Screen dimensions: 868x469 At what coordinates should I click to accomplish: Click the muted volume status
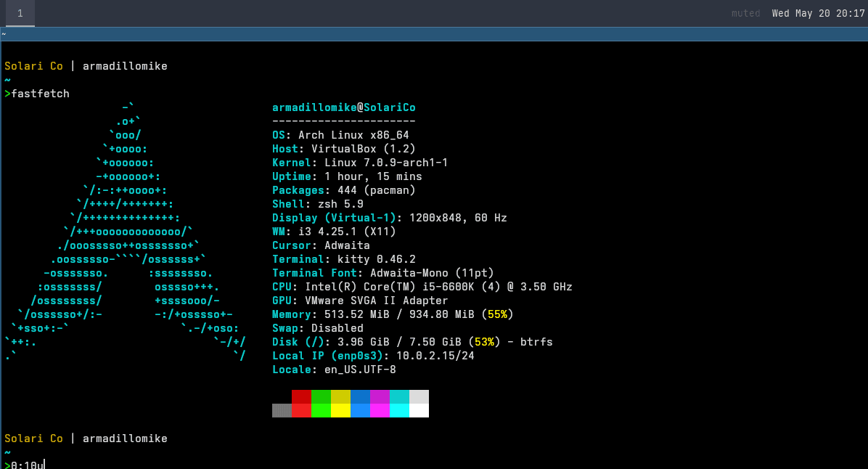[x=745, y=13]
